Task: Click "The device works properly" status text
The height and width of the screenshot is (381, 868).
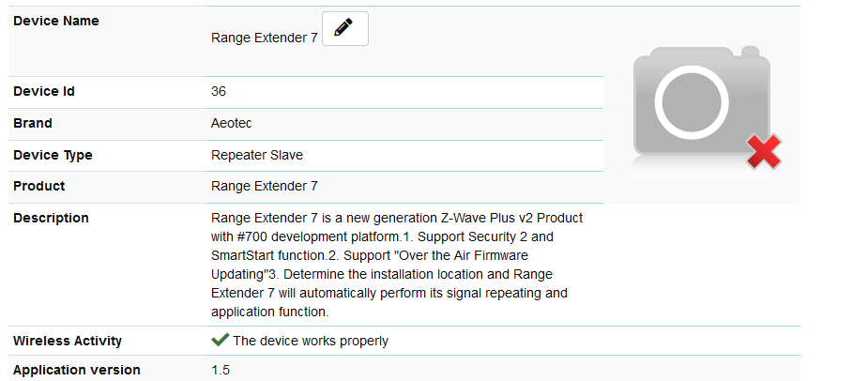Action: (311, 341)
